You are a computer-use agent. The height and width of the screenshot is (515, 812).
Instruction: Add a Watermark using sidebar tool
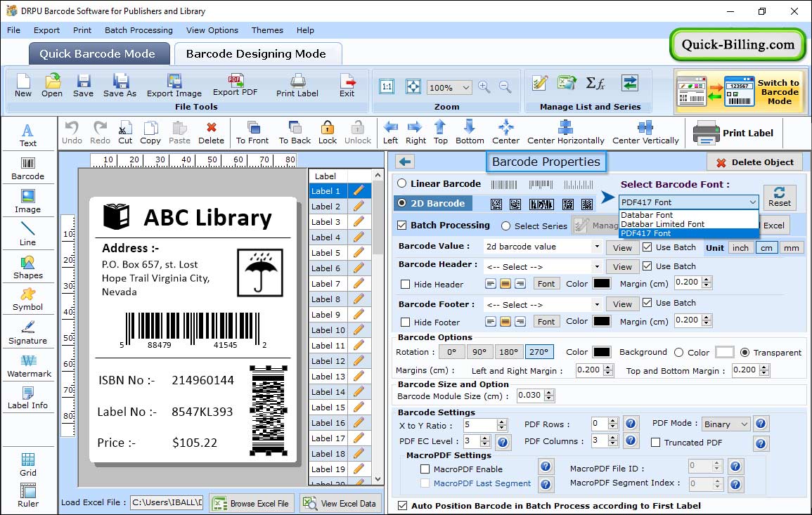coord(29,366)
